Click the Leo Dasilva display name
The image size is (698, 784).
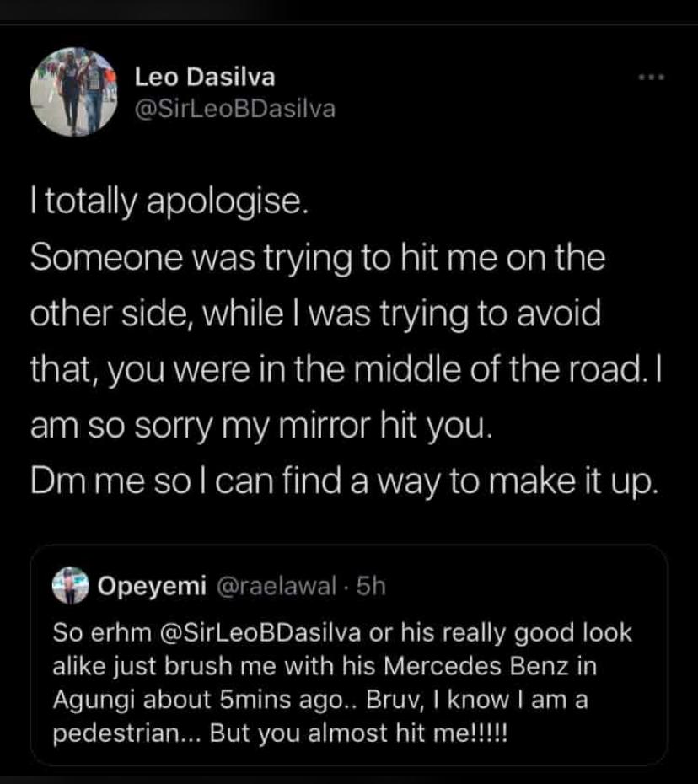click(x=205, y=78)
